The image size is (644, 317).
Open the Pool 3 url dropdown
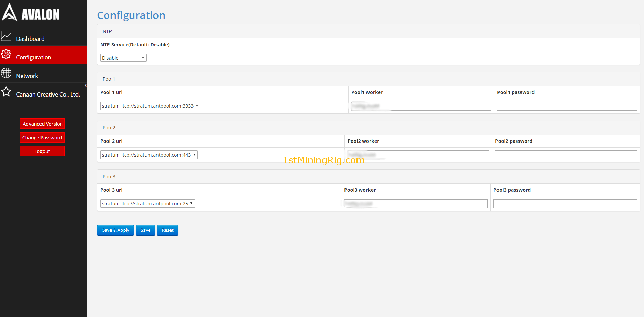point(148,203)
